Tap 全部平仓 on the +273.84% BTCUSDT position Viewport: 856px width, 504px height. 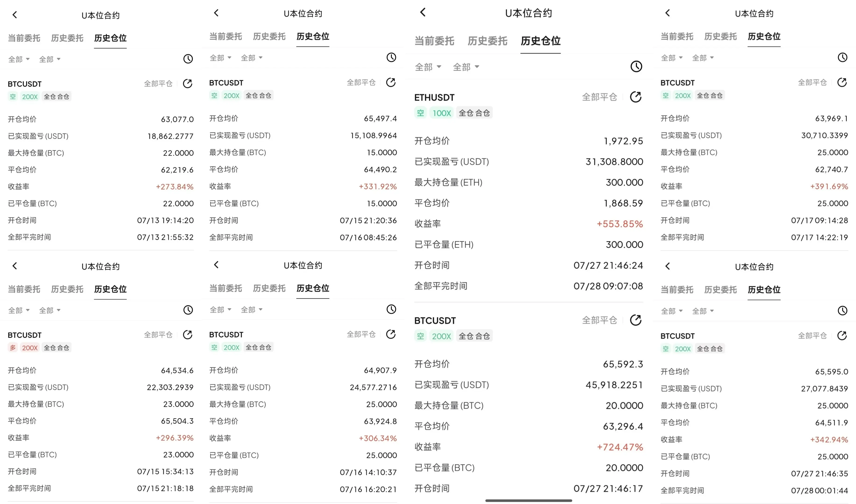pos(158,84)
